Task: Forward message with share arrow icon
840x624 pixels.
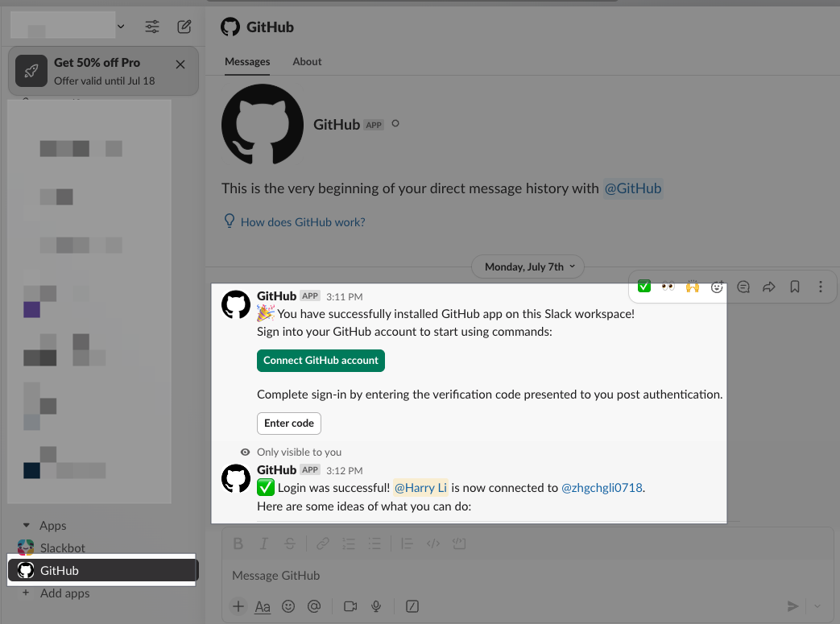Action: tap(769, 287)
